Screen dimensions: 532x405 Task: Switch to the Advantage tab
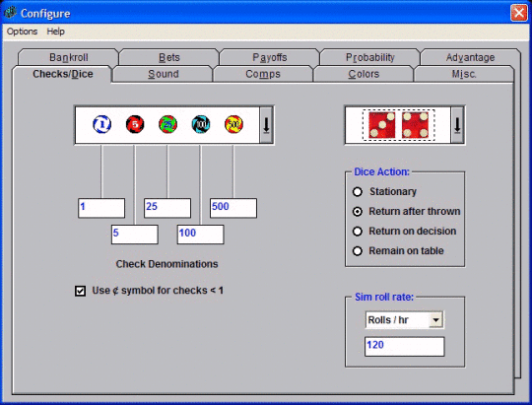[x=470, y=57]
